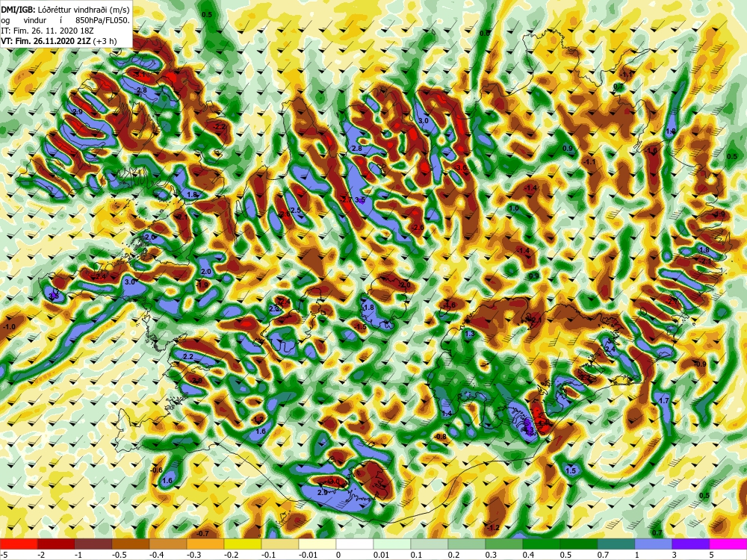Screen dimensions: 747x560
Task: Click the '850hPa/FL050.' level text
Action: click(102, 20)
